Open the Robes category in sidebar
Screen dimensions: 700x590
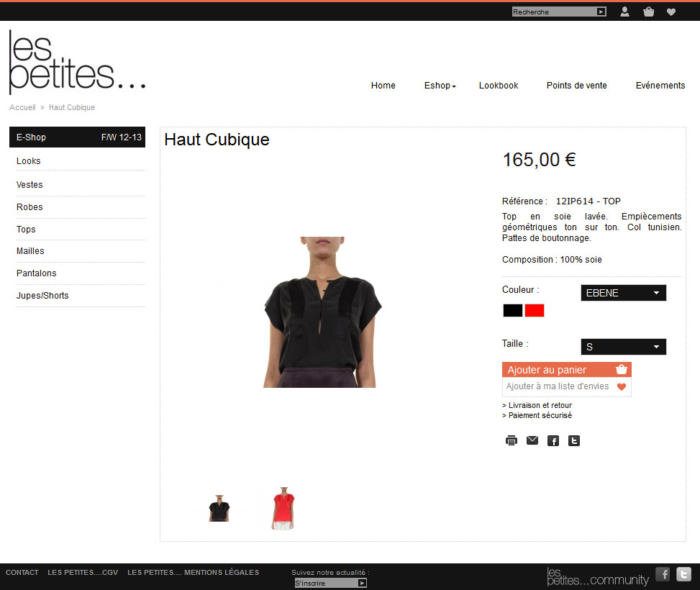(29, 206)
